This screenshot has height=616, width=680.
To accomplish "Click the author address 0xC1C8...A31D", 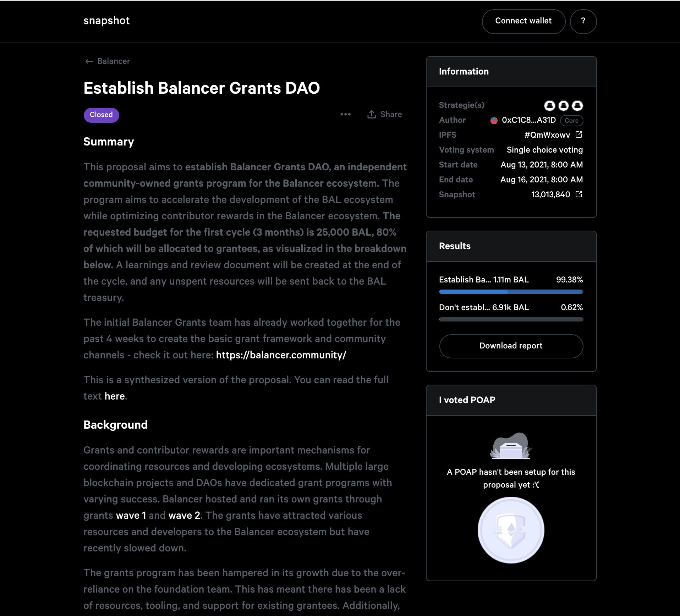I will (x=529, y=120).
